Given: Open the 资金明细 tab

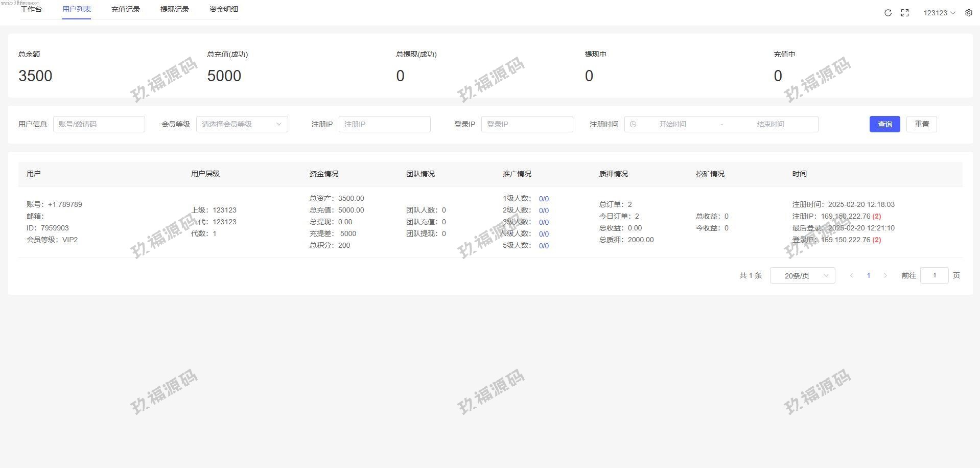Looking at the screenshot, I should click(x=224, y=9).
